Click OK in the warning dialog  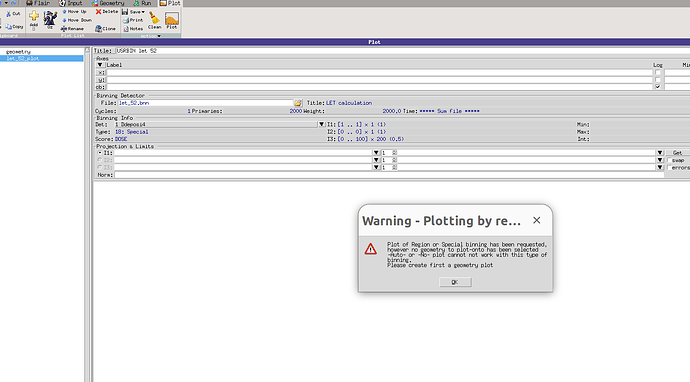pyautogui.click(x=455, y=282)
